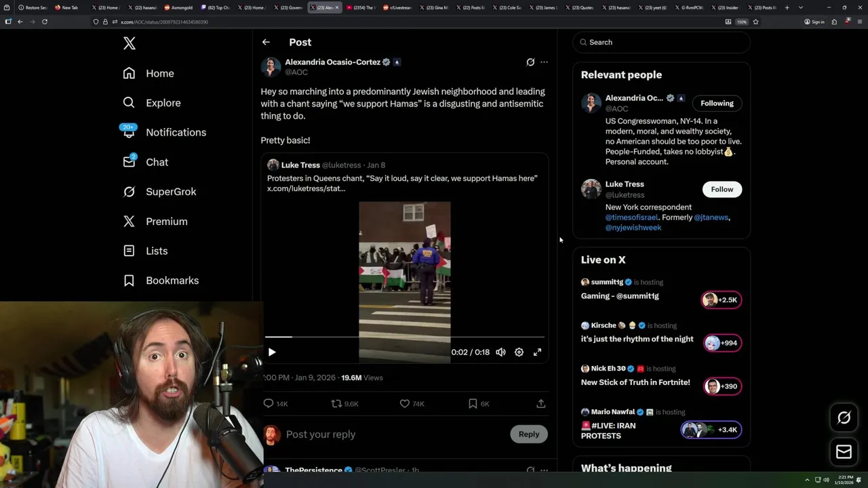
Task: Switch to the r/Livestream browser tab
Action: click(397, 7)
